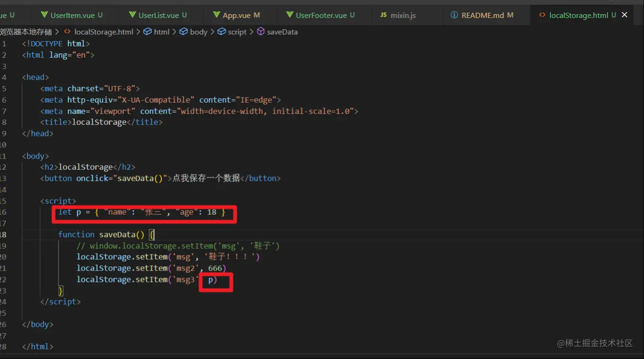Activate the mixin.js tab
The width and height of the screenshot is (644, 359).
[403, 15]
